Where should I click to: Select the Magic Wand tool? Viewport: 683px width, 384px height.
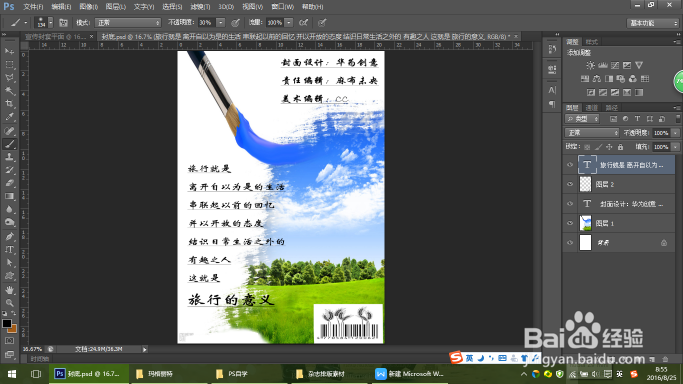coord(9,91)
